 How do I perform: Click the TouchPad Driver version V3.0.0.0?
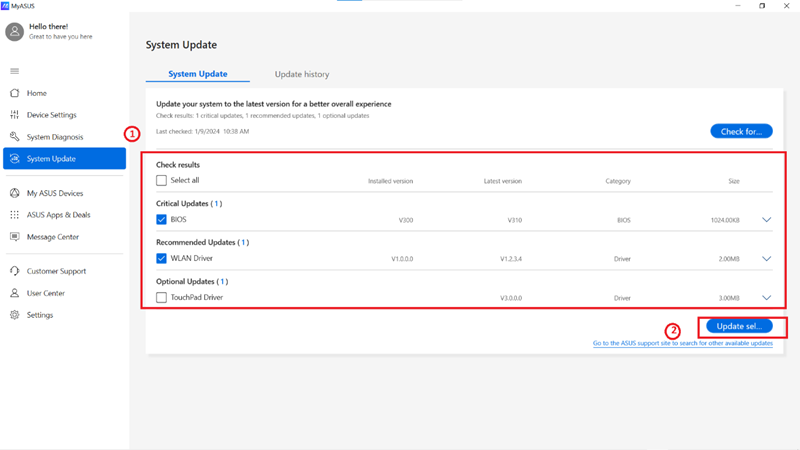[x=511, y=297]
